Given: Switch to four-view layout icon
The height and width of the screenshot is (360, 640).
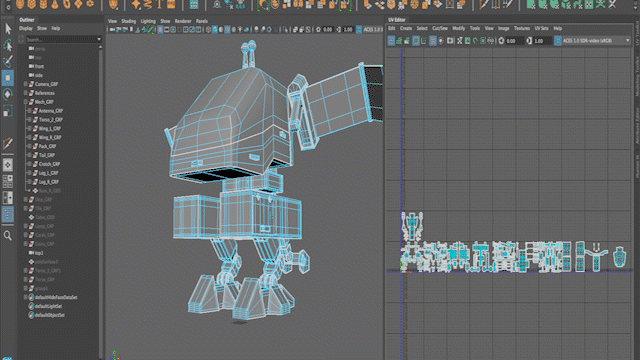Looking at the screenshot, I should click(x=8, y=181).
